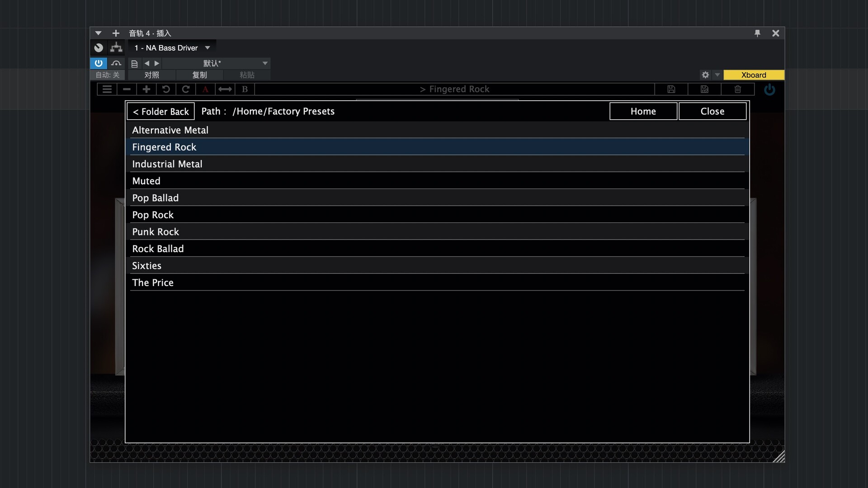Toggle the NA plugin power icon
The image size is (868, 488).
(x=769, y=89)
